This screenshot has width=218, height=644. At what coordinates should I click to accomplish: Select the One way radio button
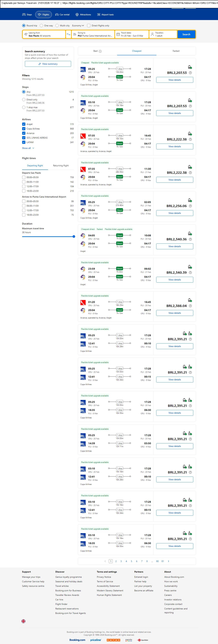(42, 26)
